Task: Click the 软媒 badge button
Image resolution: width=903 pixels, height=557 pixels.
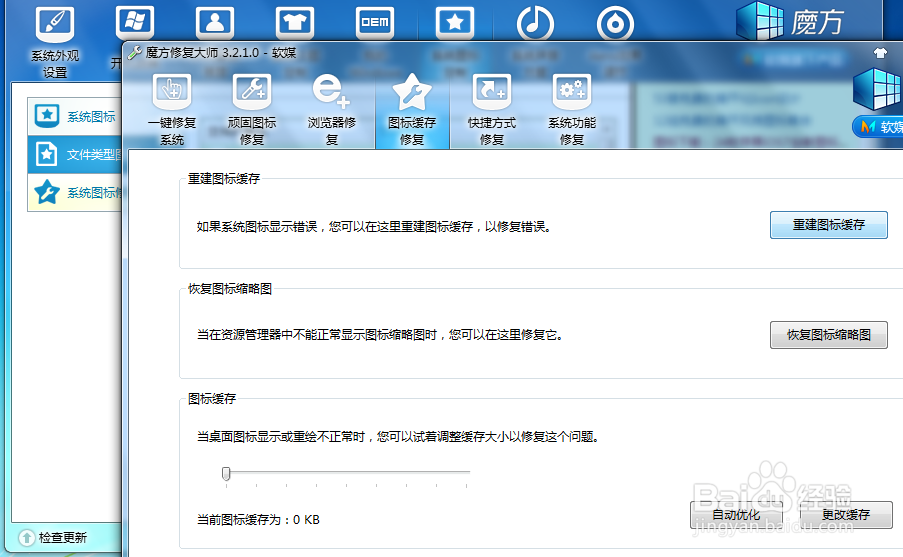Action: 879,127
